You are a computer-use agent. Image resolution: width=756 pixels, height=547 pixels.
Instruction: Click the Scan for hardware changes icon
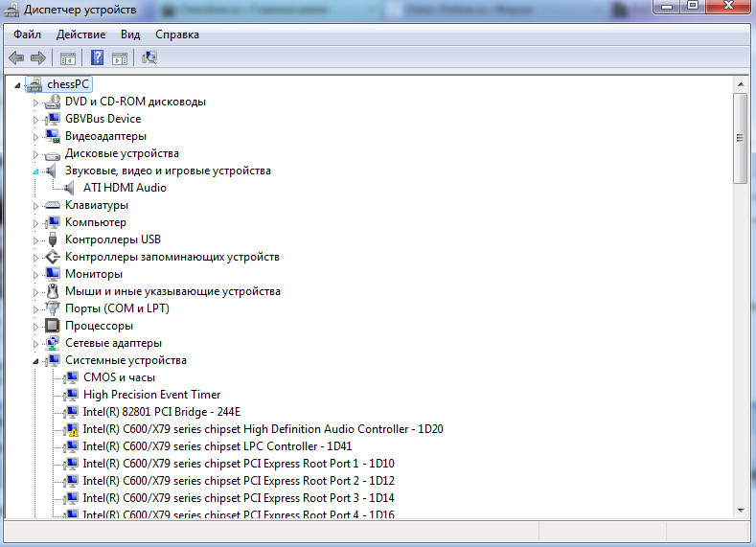click(149, 57)
